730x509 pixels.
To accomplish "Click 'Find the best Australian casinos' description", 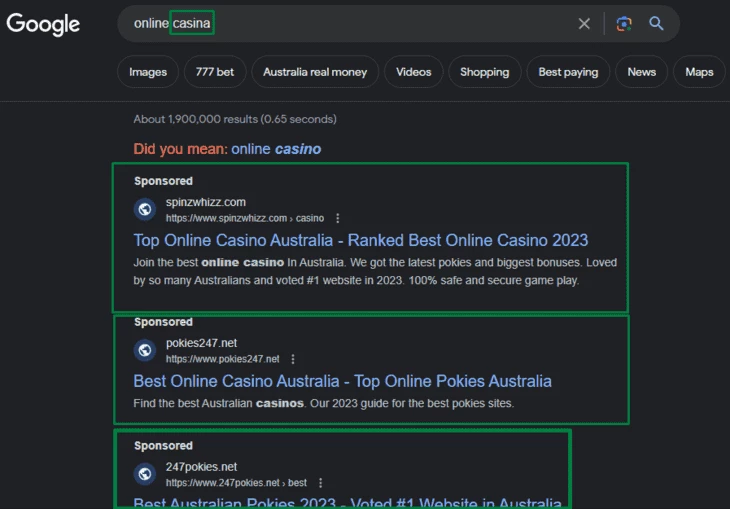I will 324,403.
